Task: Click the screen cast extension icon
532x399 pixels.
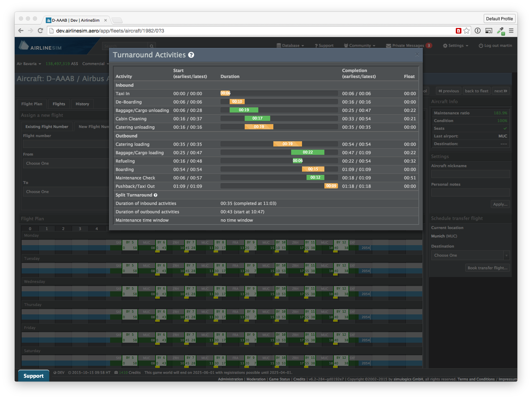Action: (x=489, y=31)
